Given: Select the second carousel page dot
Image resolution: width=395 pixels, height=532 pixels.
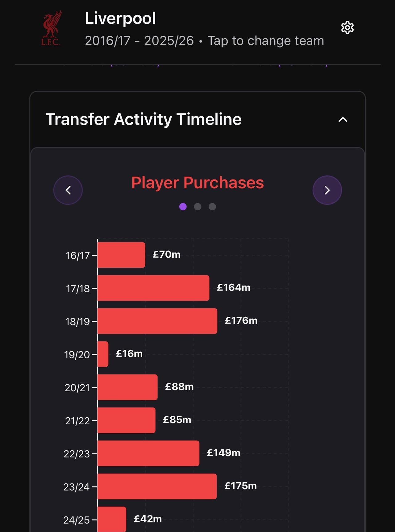Looking at the screenshot, I should tap(197, 207).
